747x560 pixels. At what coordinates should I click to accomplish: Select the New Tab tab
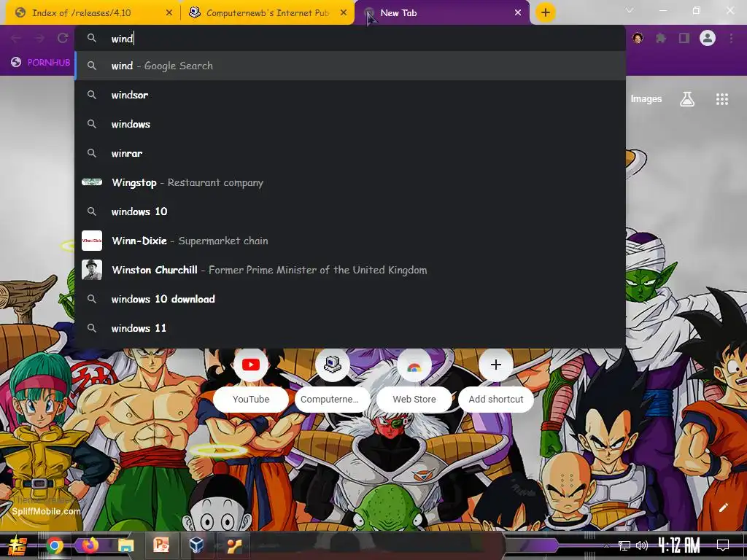(442, 13)
